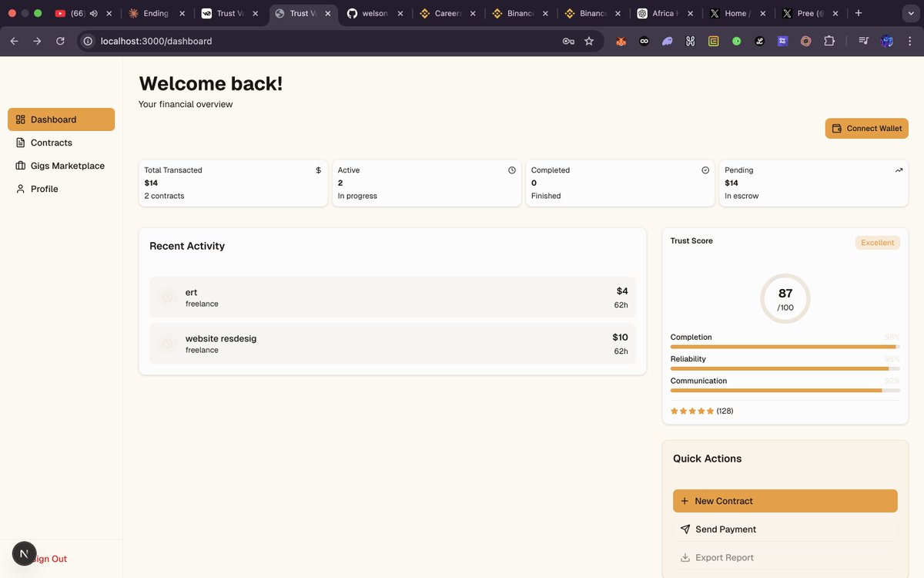Viewport: 924px width, 578px height.
Task: Click the browser back arrow
Action: (14, 41)
